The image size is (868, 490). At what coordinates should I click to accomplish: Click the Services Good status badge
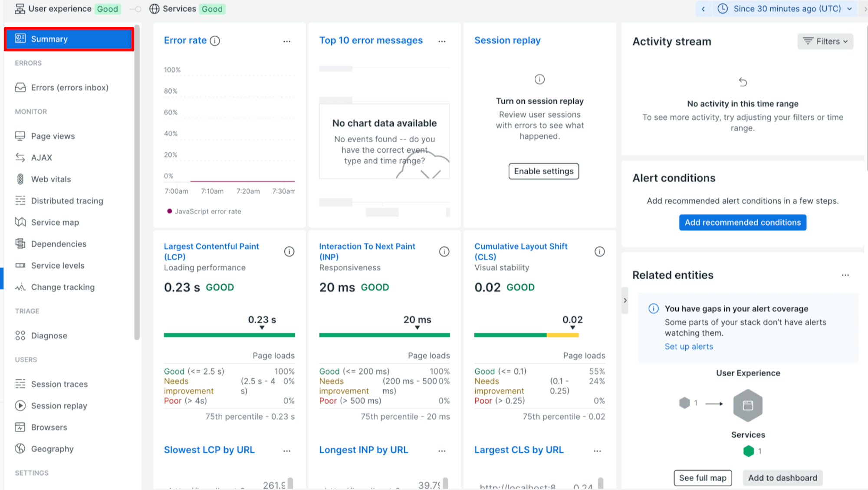pos(212,9)
